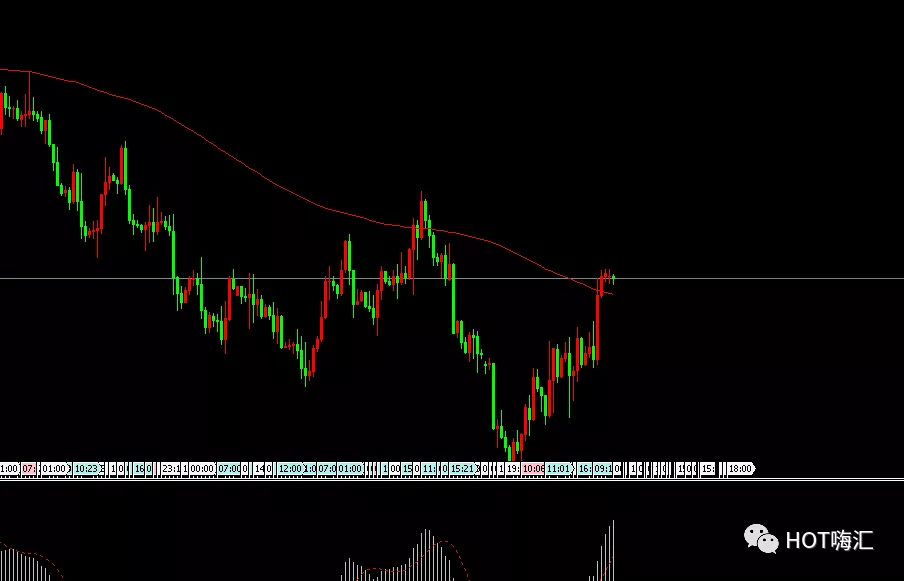904x581 pixels.
Task: Select the 23:1 time marker on the timeline
Action: point(171,468)
